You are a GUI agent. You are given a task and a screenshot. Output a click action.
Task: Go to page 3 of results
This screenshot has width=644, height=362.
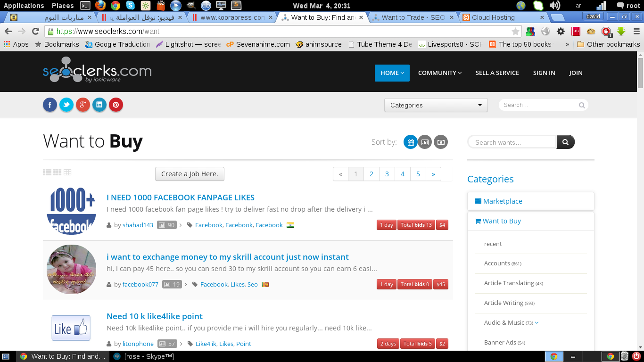coord(387,174)
